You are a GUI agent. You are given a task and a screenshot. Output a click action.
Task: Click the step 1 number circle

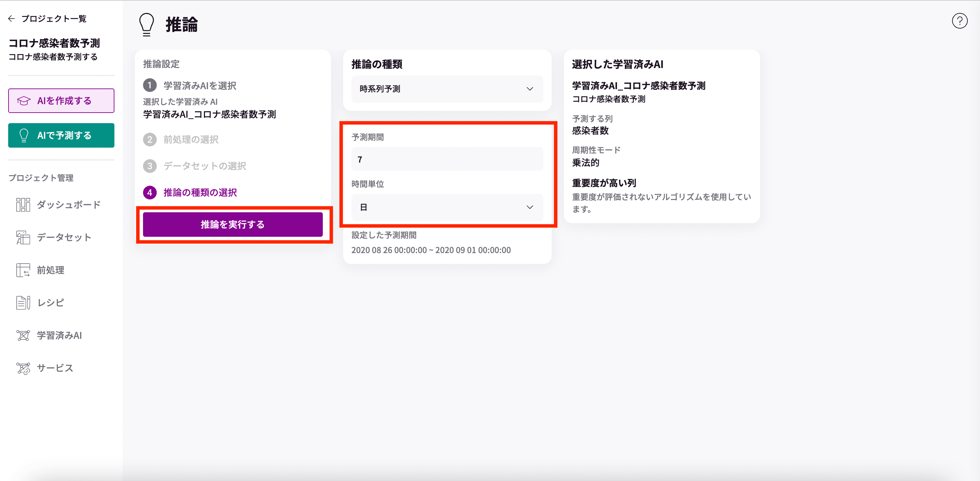click(x=150, y=85)
